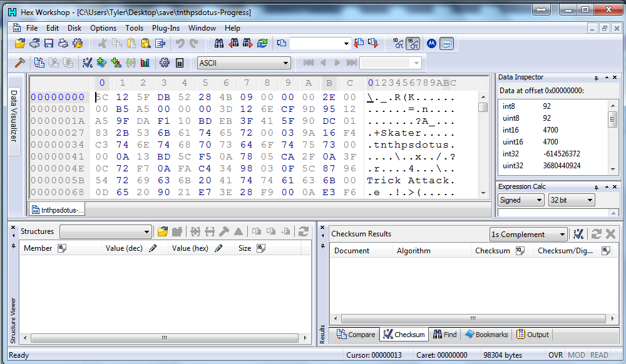This screenshot has width=626, height=364.
Task: Open the ASCII character set dropdown
Action: pos(285,63)
